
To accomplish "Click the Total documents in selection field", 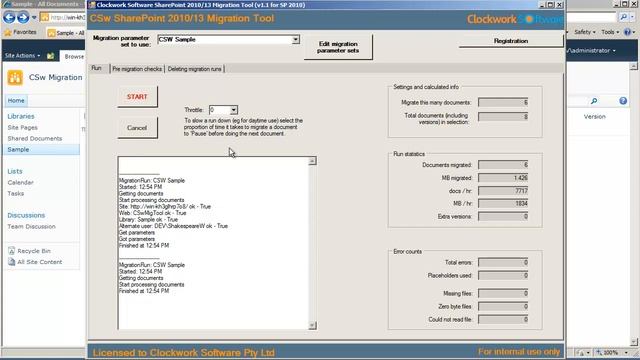I will 503,117.
